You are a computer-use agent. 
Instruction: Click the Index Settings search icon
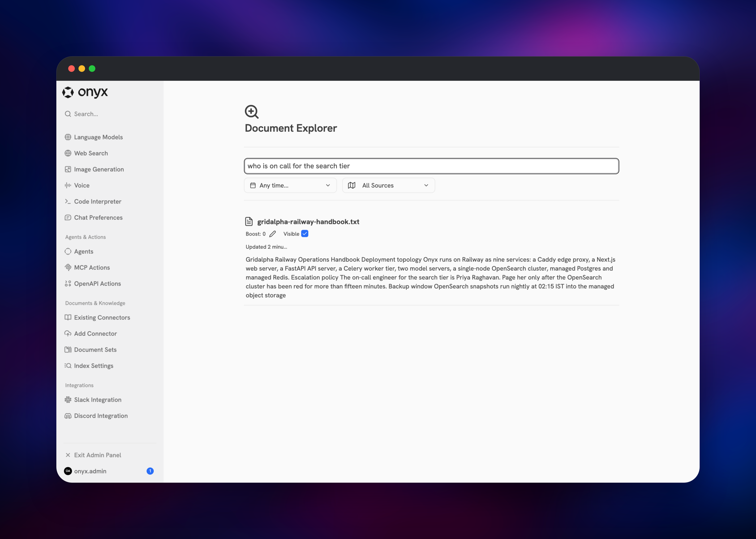(68, 366)
